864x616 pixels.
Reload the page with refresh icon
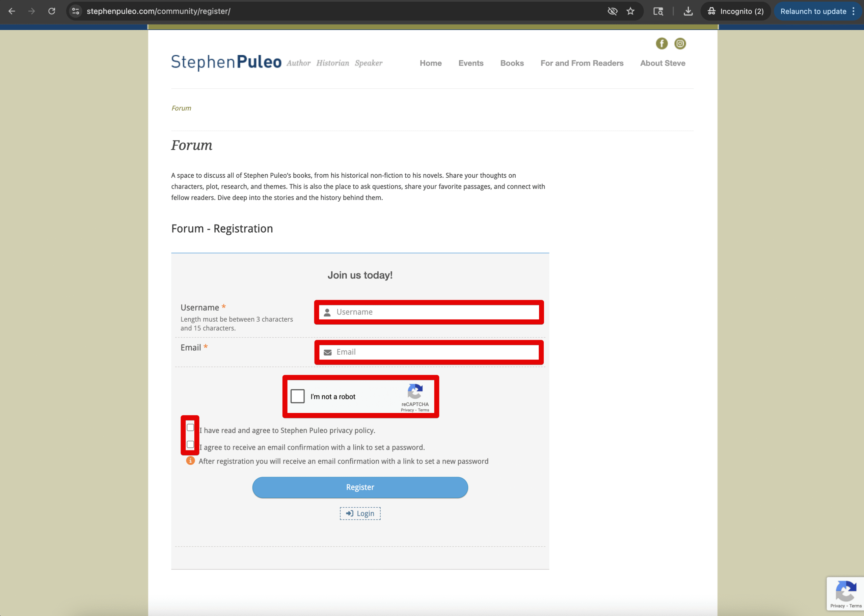[52, 11]
